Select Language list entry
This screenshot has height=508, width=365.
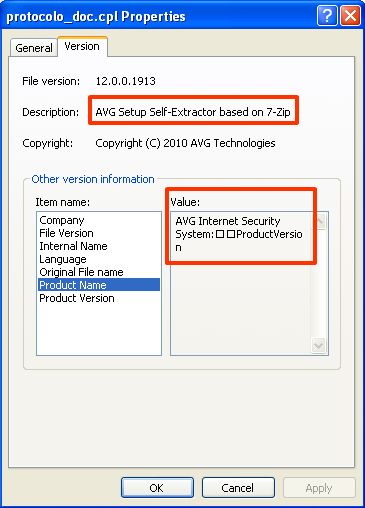coord(99,259)
